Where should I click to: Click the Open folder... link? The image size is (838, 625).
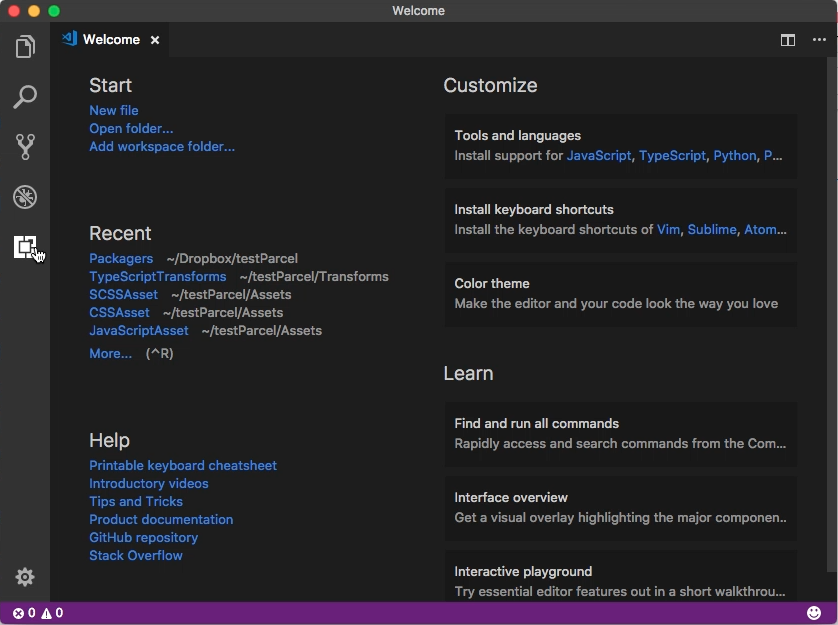click(x=131, y=129)
